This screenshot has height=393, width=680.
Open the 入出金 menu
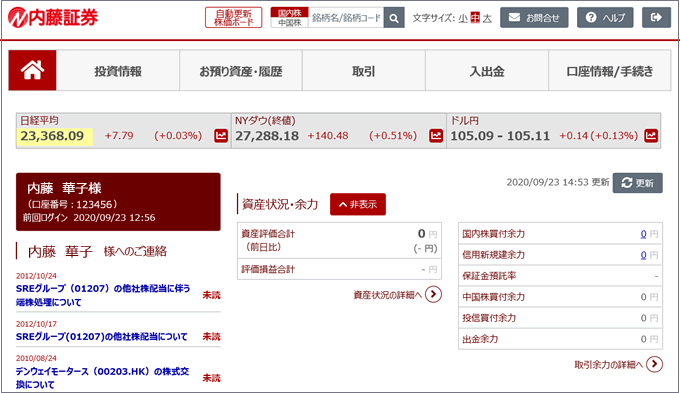487,71
